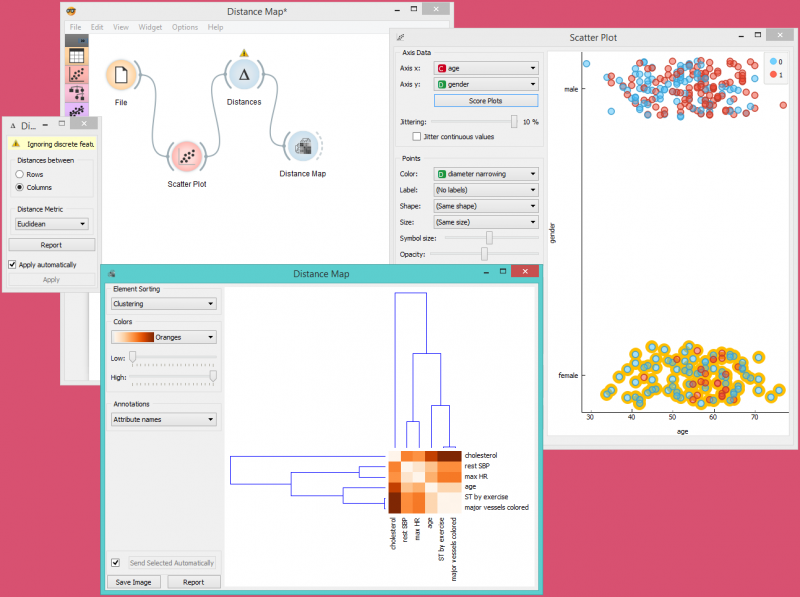800x597 pixels.
Task: Click the scatter plot Visualize category icon
Action: pyautogui.click(x=76, y=73)
